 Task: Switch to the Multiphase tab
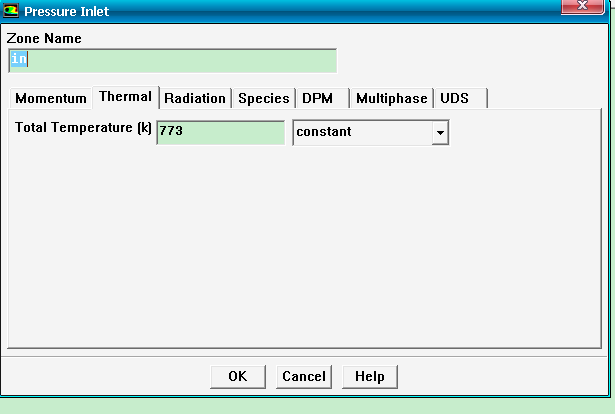click(x=392, y=98)
